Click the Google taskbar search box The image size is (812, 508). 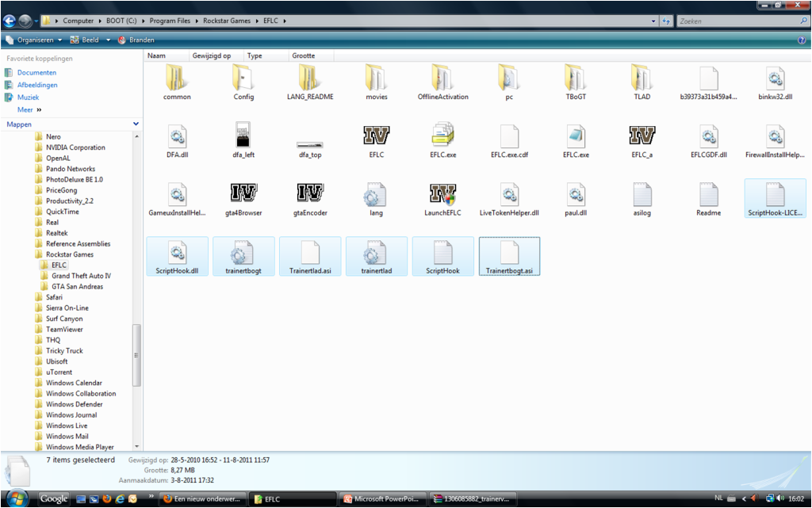coord(54,498)
